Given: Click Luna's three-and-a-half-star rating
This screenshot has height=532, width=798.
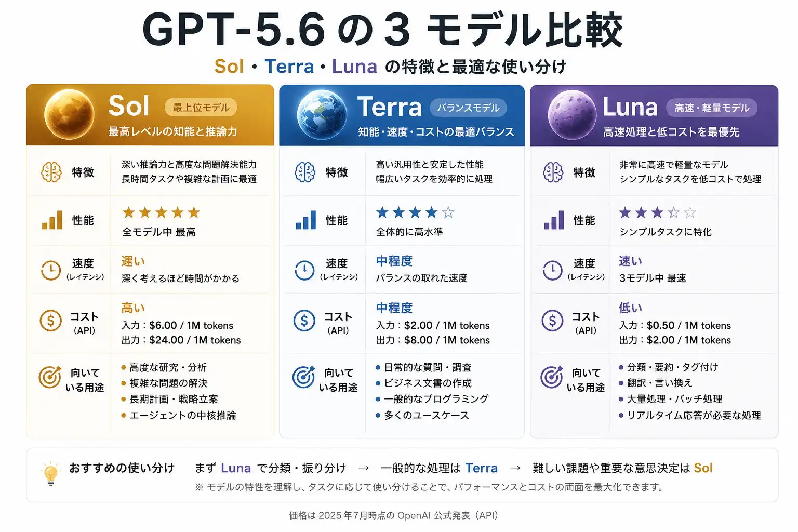Looking at the screenshot, I should [657, 212].
